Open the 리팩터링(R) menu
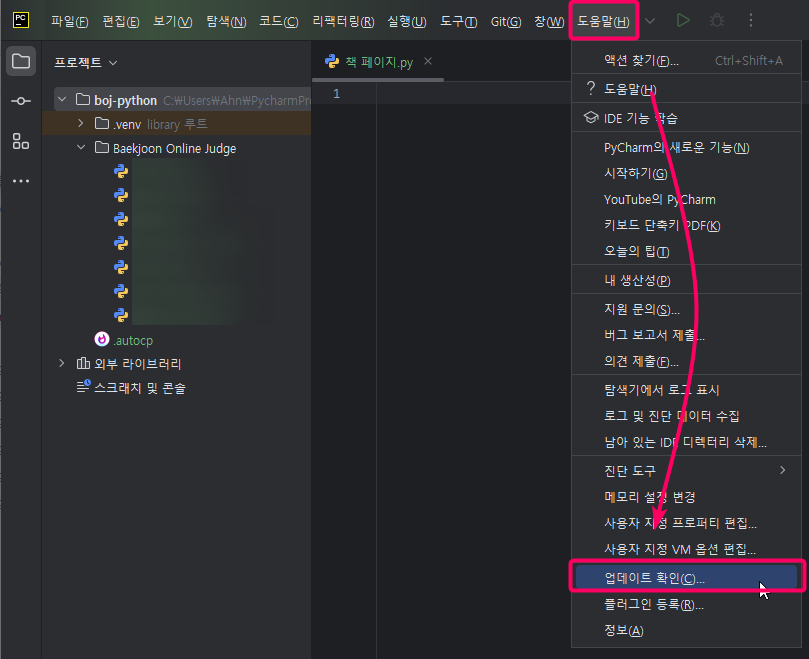The height and width of the screenshot is (659, 809). tap(343, 22)
